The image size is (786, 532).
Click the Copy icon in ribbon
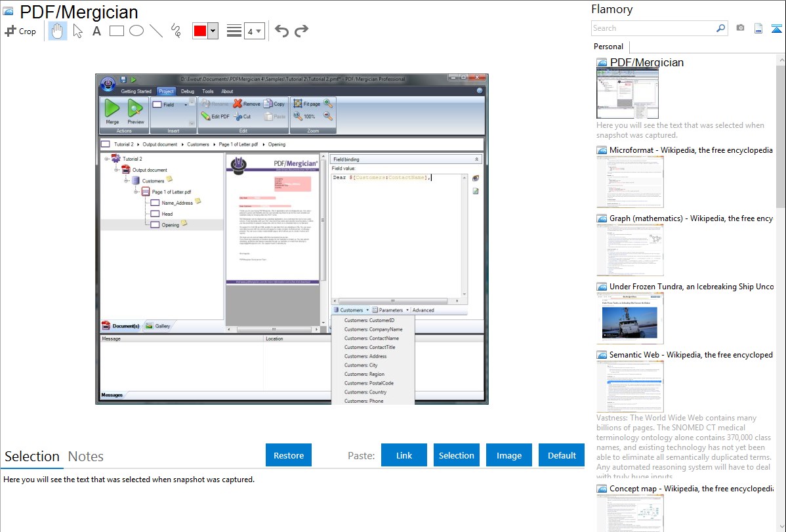coord(268,103)
